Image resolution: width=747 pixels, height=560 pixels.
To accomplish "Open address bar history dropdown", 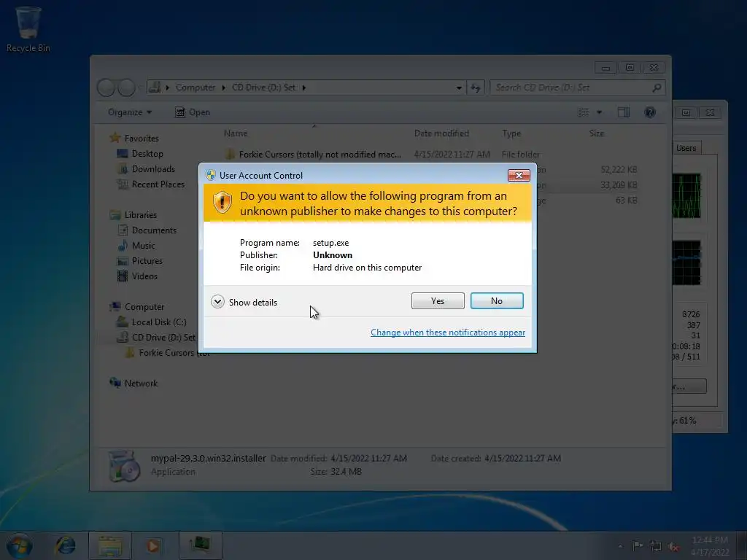I will (x=459, y=87).
